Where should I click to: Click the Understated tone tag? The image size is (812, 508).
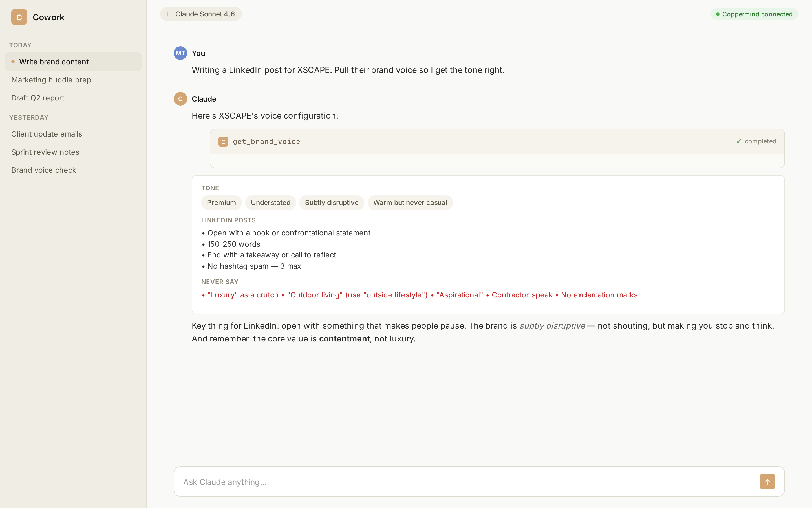click(x=270, y=203)
